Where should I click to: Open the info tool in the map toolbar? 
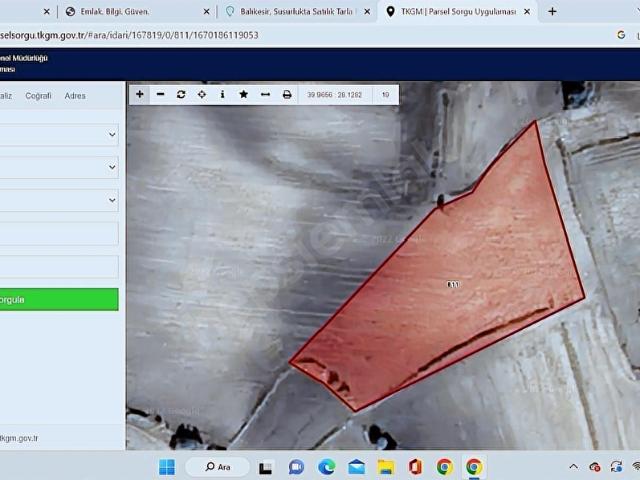(x=222, y=94)
